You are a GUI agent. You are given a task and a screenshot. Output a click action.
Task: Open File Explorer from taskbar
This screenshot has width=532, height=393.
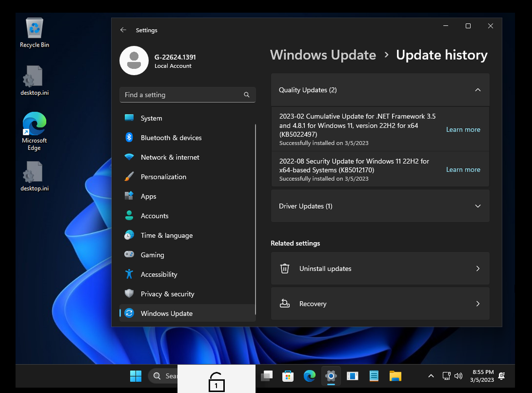click(x=395, y=376)
